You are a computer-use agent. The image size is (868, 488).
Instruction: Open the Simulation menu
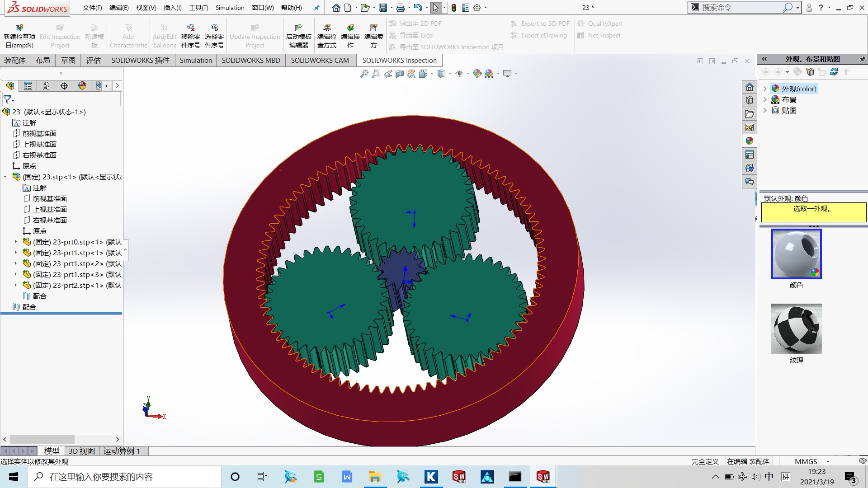[x=230, y=8]
